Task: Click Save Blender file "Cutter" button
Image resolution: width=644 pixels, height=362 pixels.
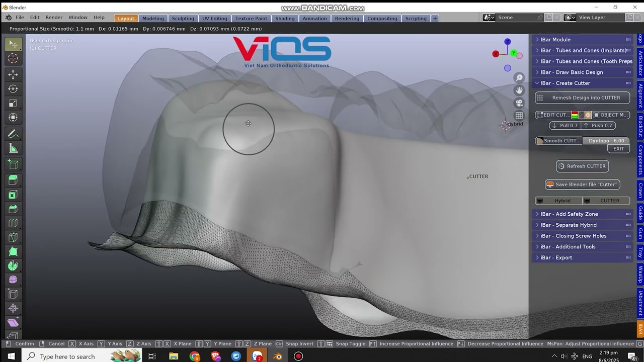Action: tap(582, 185)
